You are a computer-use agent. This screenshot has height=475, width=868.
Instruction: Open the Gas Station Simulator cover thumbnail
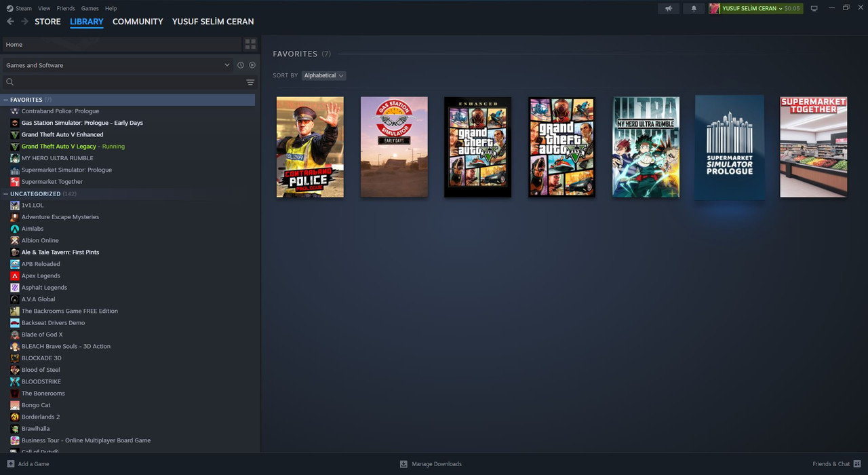[x=394, y=147]
